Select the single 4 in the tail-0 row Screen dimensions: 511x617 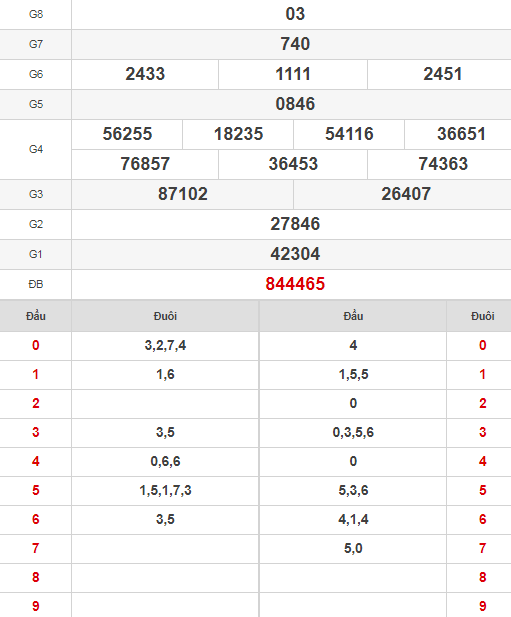point(353,345)
